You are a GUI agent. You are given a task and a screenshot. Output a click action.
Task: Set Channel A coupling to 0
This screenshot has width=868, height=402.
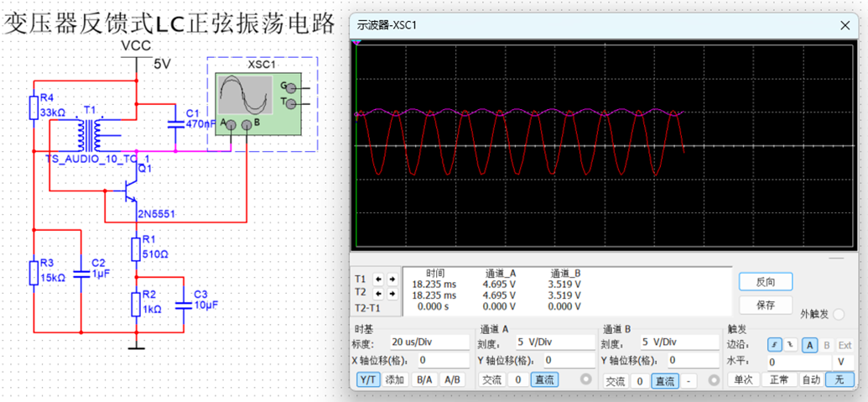pyautogui.click(x=518, y=380)
